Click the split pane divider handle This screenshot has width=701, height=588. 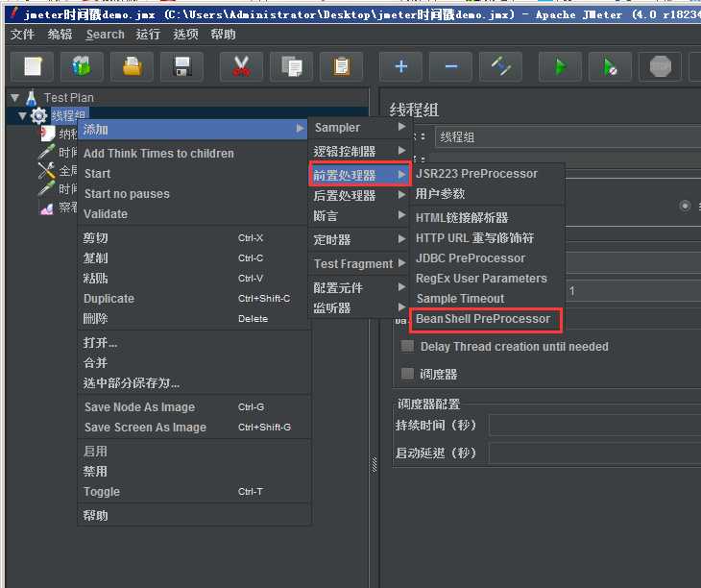[375, 465]
